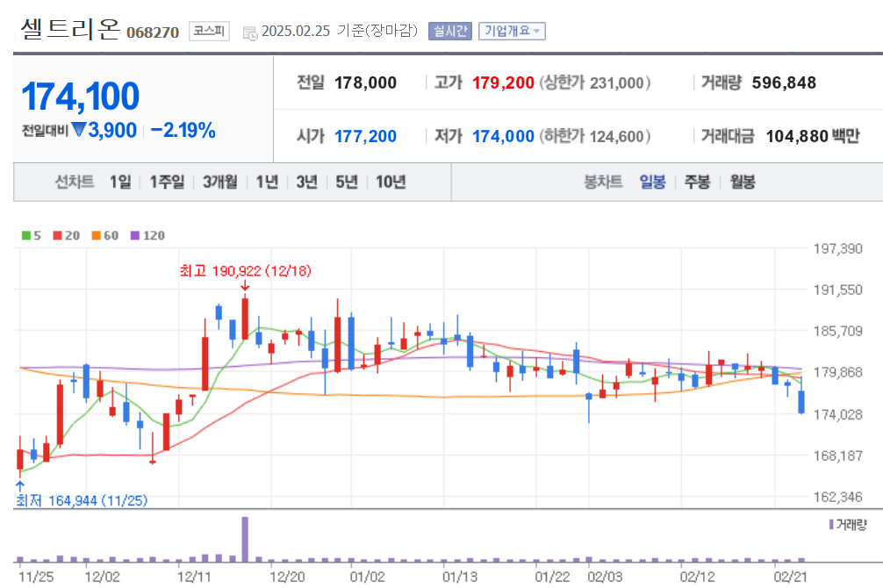Click the 코스피 market badge
This screenshot has height=588, width=883.
[208, 29]
